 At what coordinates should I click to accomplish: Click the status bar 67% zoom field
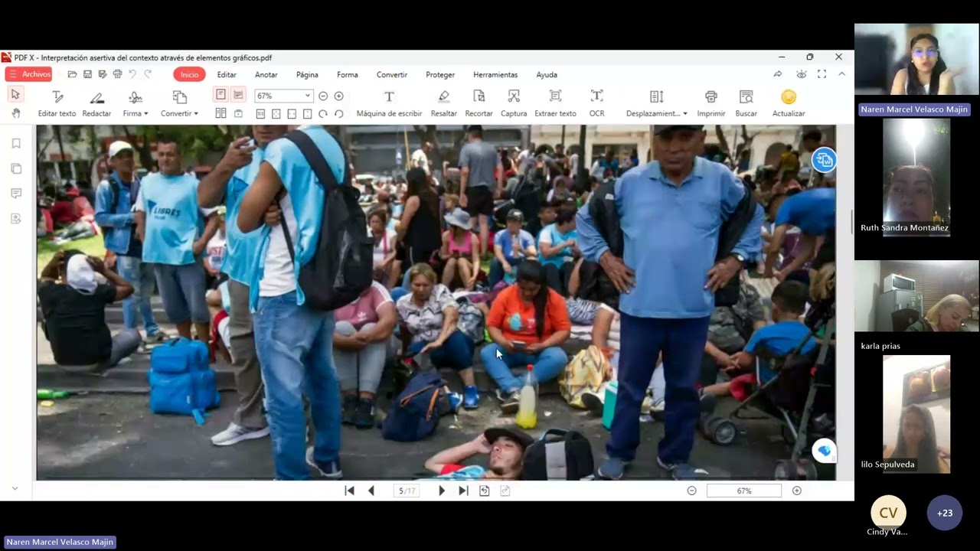744,491
